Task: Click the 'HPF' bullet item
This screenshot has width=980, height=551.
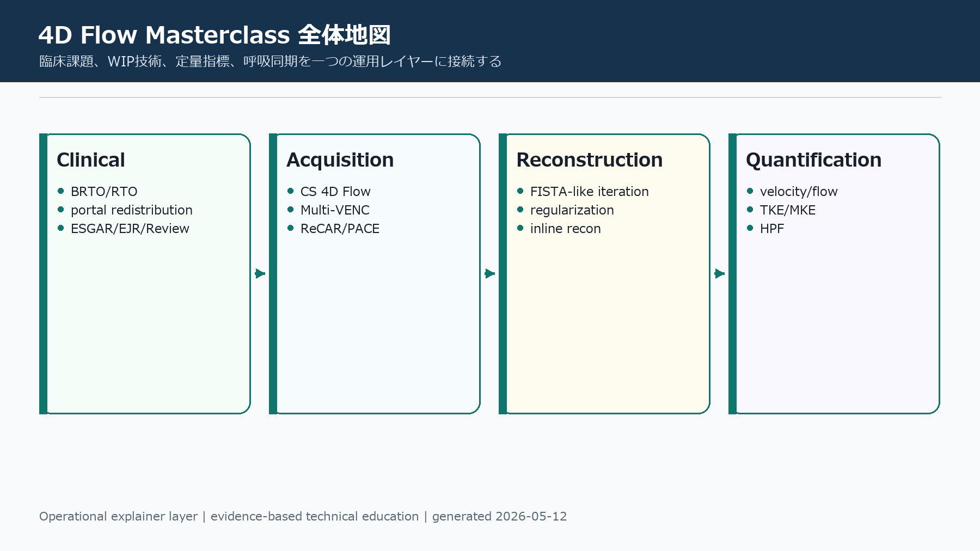Action: coord(772,229)
